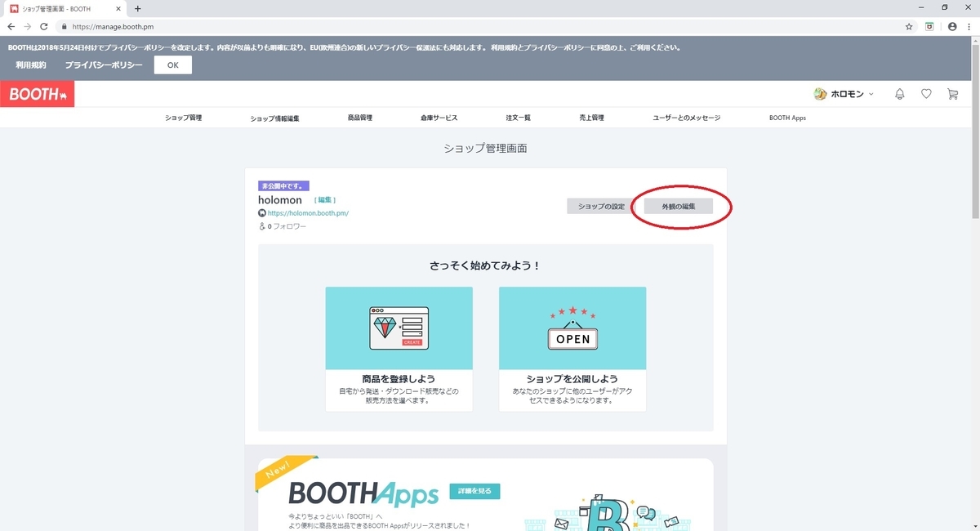Click the address bar URL

[114, 26]
